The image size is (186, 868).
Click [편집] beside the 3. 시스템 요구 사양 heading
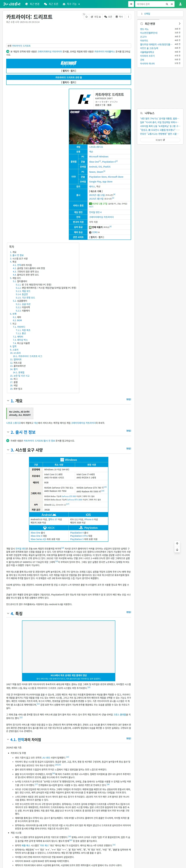(129, 448)
